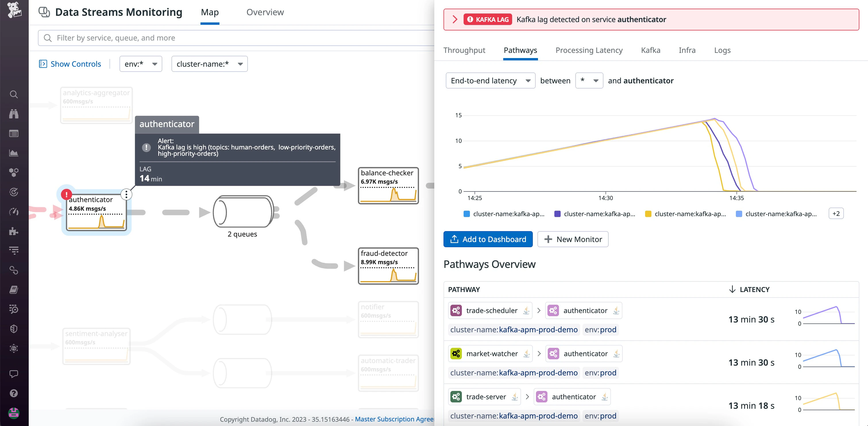868x426 pixels.
Task: Switch to the Overview tab
Action: [265, 12]
